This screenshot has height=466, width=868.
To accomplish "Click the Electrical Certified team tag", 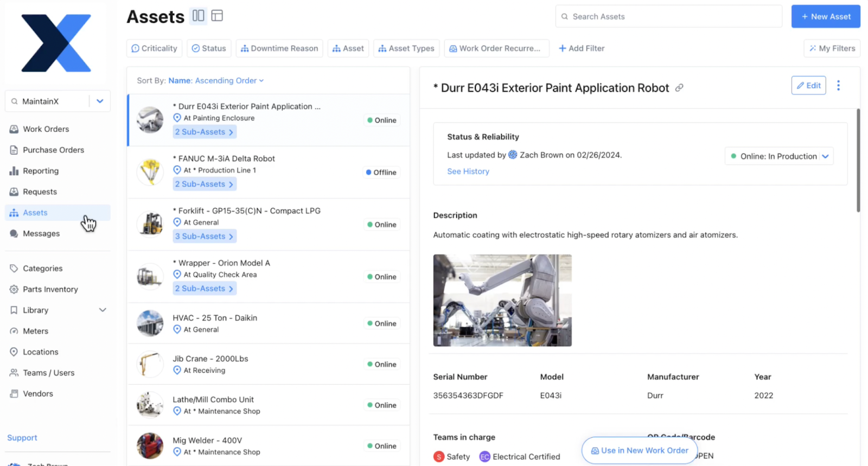I will pos(520,457).
